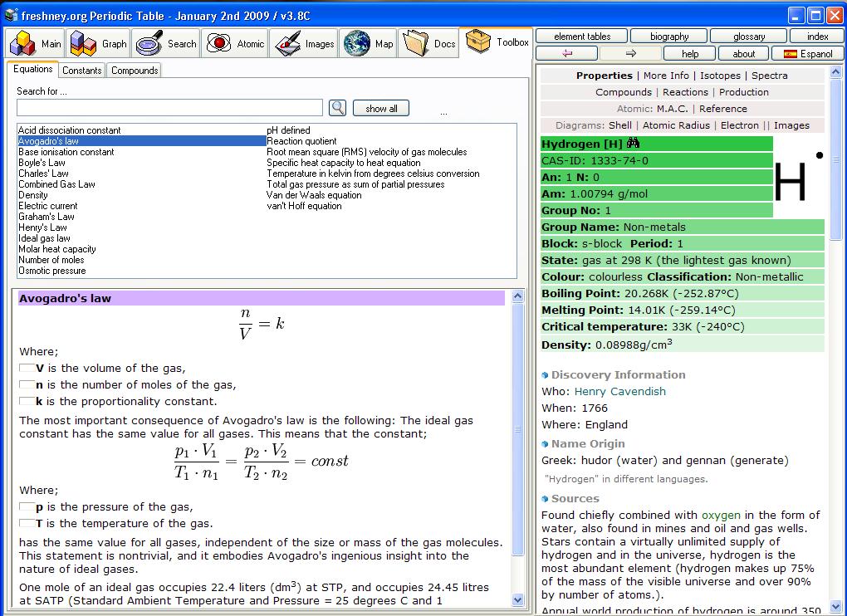Switch to the Compounds tab beside Constants
The width and height of the screenshot is (847, 616).
point(135,71)
